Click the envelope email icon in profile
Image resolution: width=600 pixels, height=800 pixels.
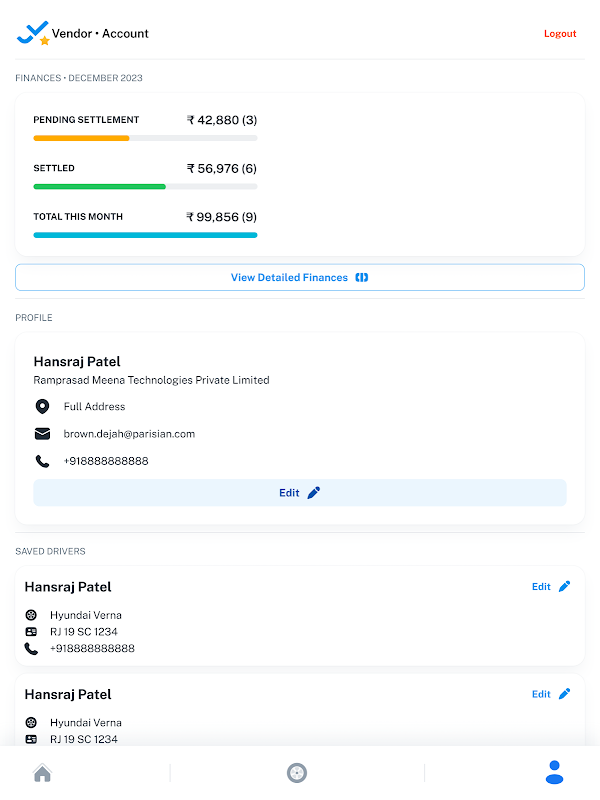(x=42, y=434)
